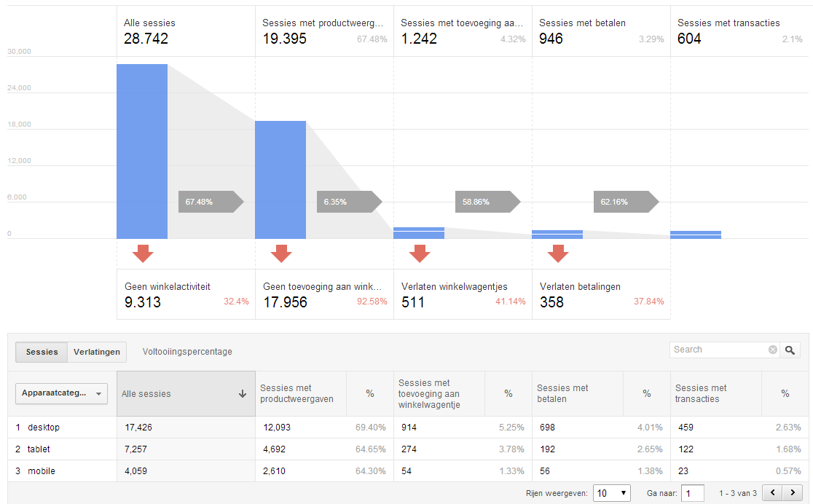The height and width of the screenshot is (504, 813).
Task: Open rows-to-show dropdown set to 10
Action: coord(611,493)
